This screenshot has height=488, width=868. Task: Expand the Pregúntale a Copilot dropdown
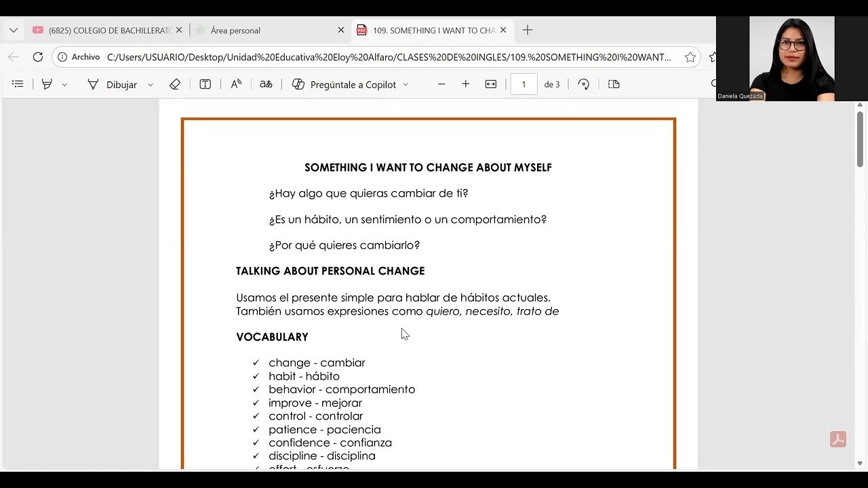(406, 85)
